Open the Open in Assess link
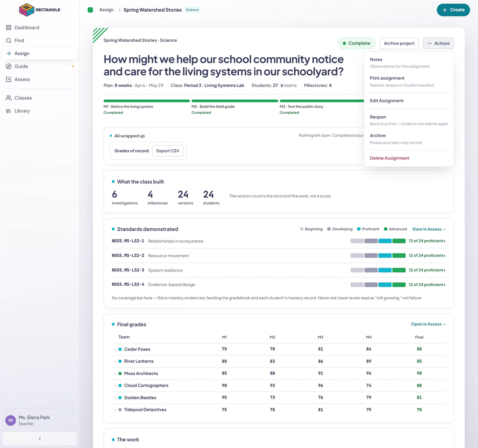The height and width of the screenshot is (448, 478). tap(428, 324)
